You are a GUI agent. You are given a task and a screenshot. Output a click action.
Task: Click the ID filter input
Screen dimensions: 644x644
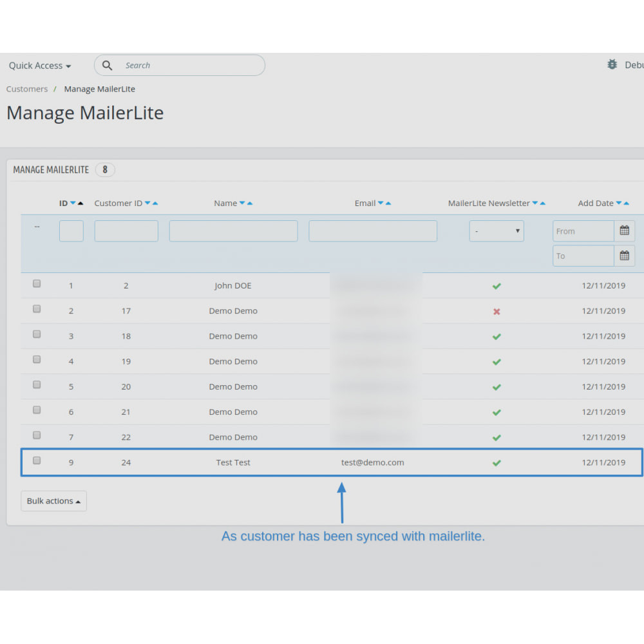(x=71, y=231)
